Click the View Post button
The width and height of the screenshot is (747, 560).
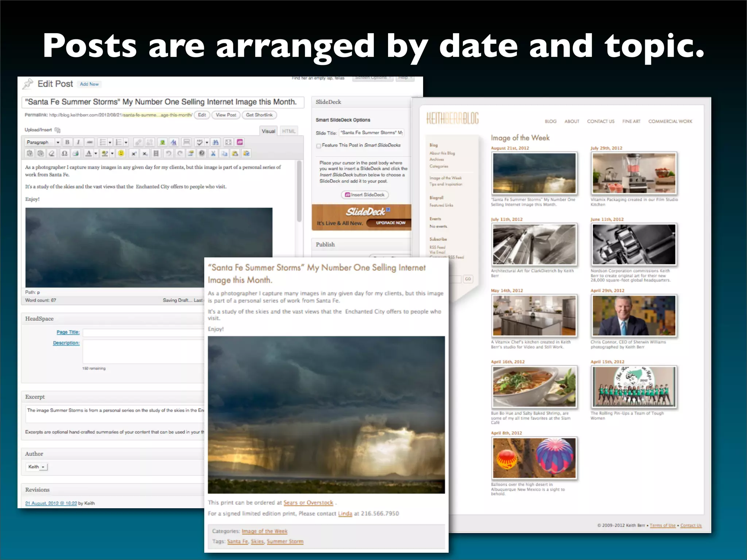(x=226, y=115)
